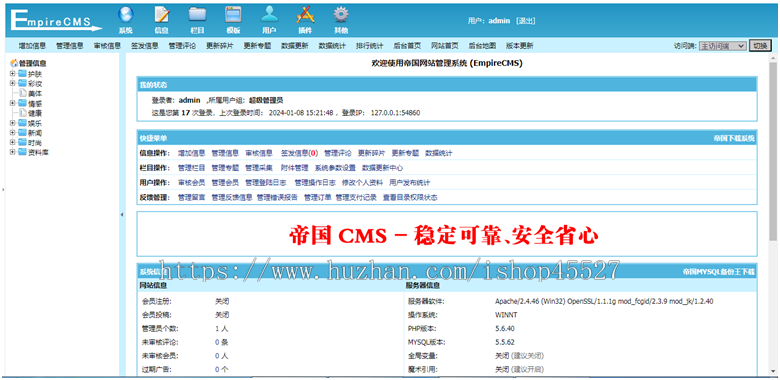Viewport: 780px width, 380px height.
Task: Open the 帝国下载系统 link
Action: coord(734,138)
